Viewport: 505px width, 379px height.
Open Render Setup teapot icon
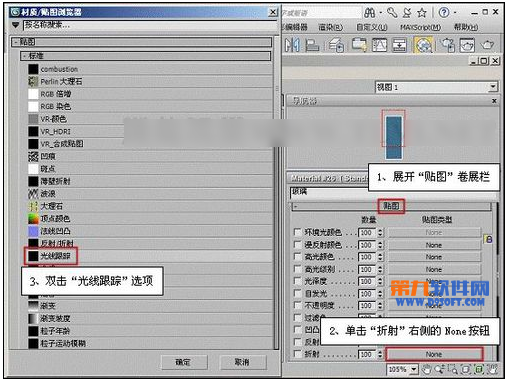(447, 45)
